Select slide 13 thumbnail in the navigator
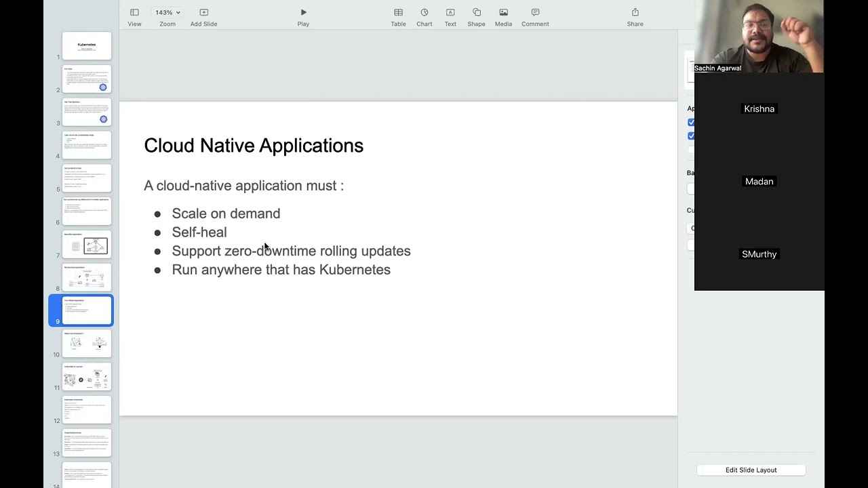The height and width of the screenshot is (488, 868). pyautogui.click(x=87, y=444)
